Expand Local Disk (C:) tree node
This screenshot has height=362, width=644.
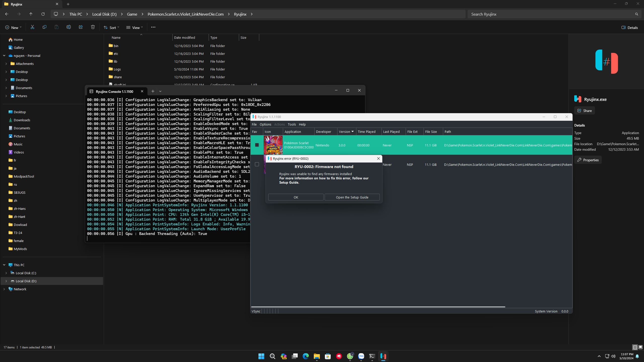click(6, 273)
